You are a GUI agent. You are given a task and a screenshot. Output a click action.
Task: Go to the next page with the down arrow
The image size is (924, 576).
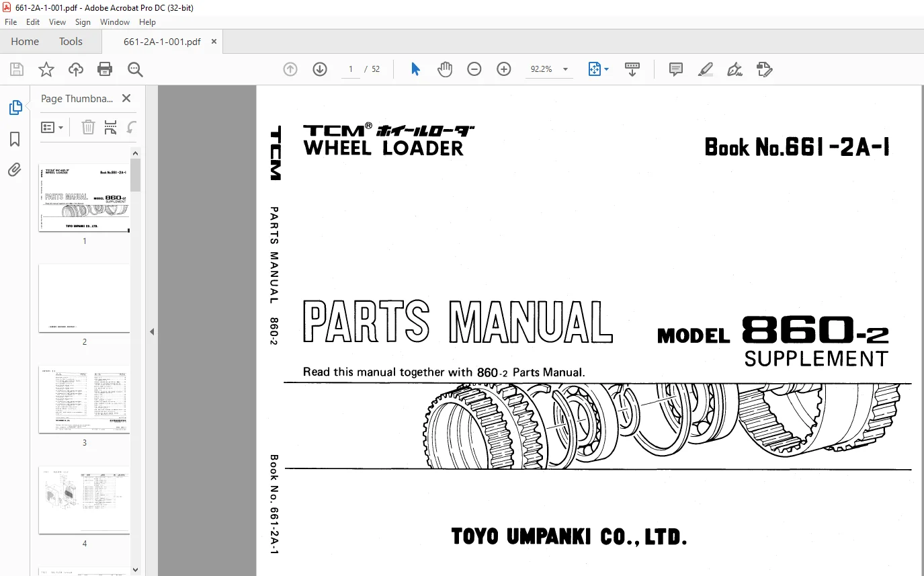(x=320, y=69)
